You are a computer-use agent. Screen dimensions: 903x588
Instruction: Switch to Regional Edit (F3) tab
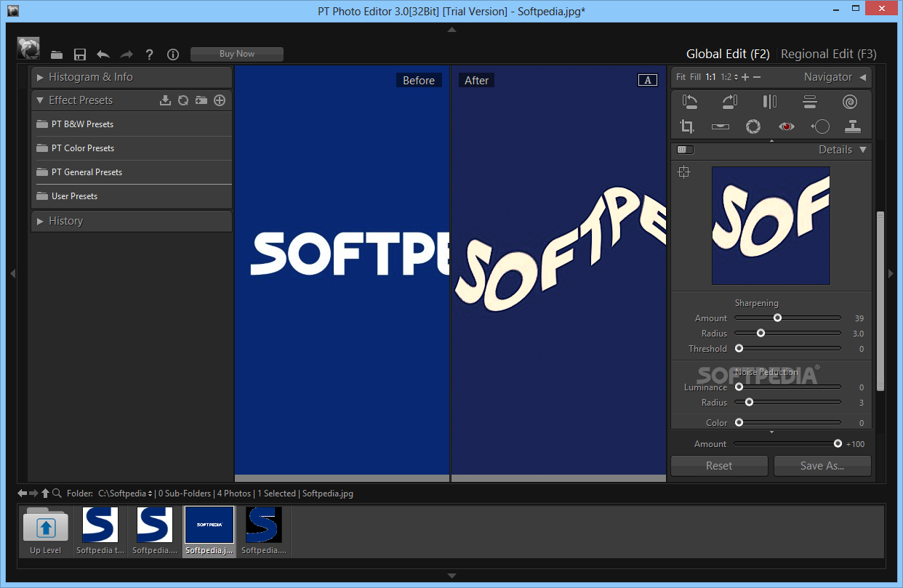coord(829,54)
